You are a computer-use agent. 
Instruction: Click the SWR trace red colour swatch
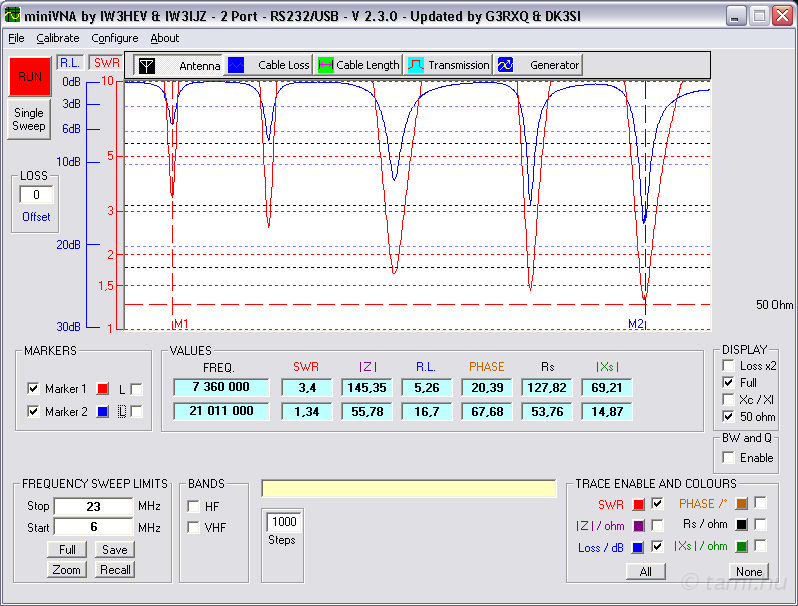637,504
